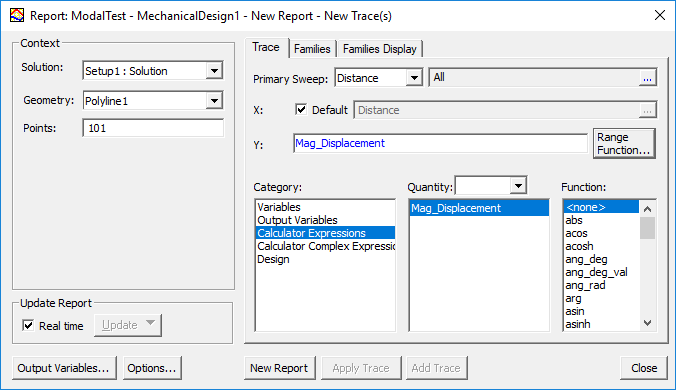Open the Options dialog

coord(152,368)
